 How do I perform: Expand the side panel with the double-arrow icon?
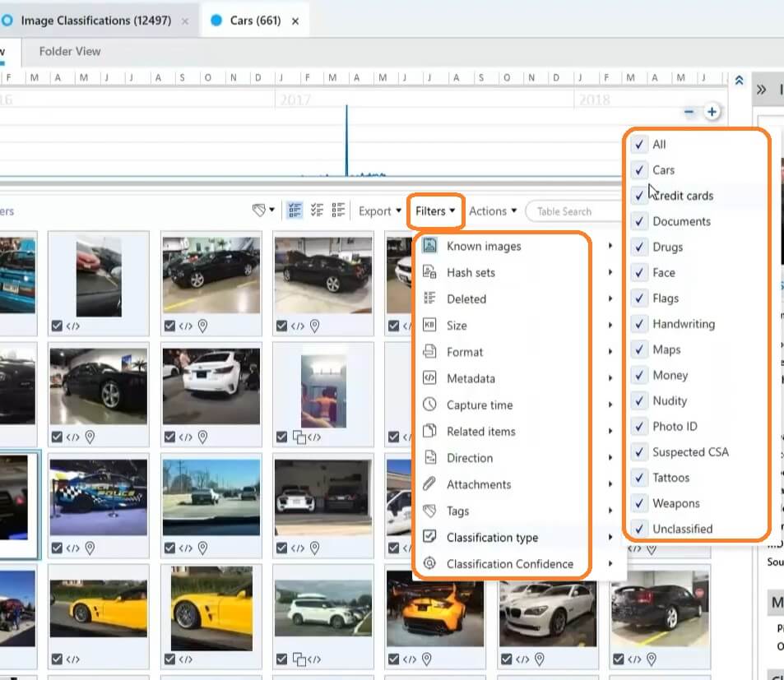tap(761, 90)
